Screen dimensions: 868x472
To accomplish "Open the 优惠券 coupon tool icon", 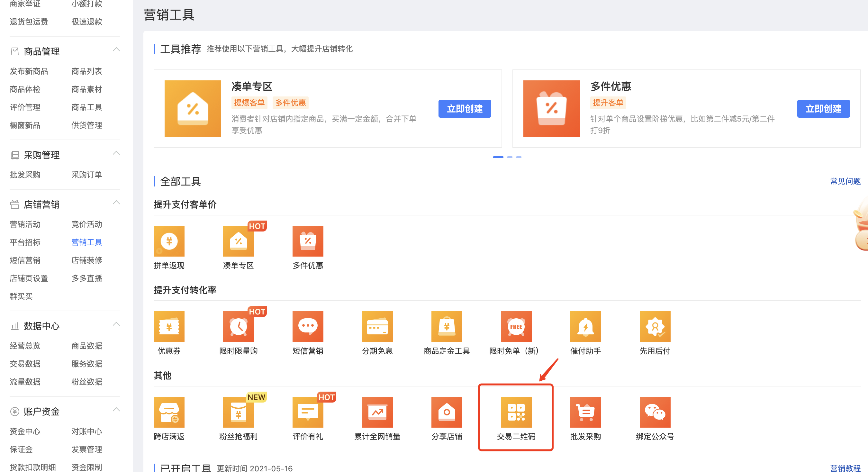I will click(x=169, y=326).
